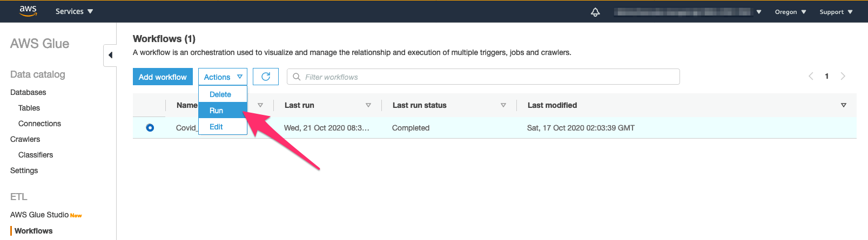Click the Wed, 21 Oct 2020 last run cell
868x240 pixels.
click(x=327, y=128)
